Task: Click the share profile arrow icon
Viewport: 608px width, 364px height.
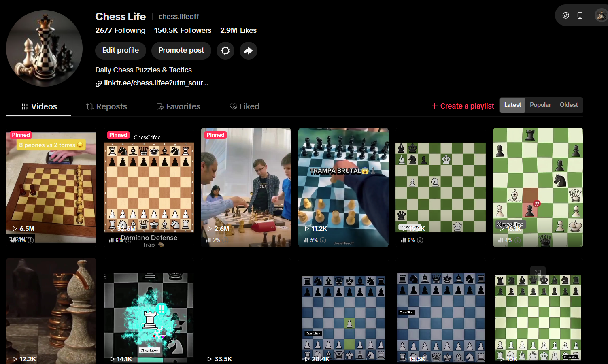Action: (x=249, y=50)
